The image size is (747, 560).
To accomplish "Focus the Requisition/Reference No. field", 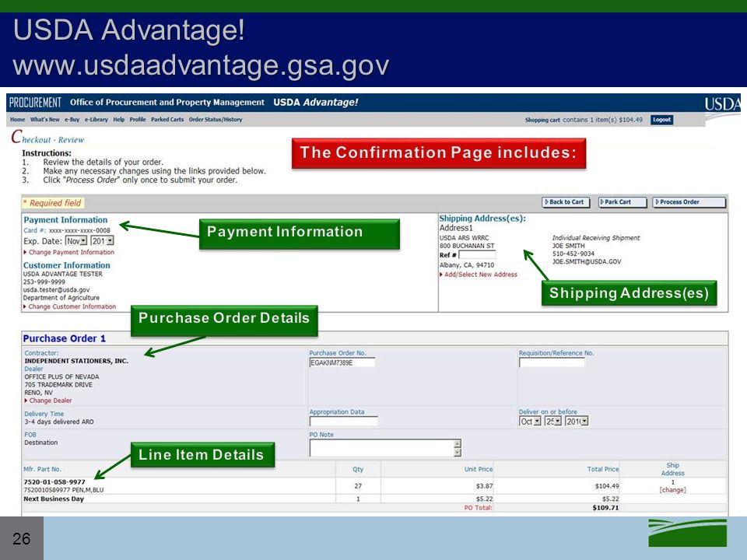I will (552, 362).
